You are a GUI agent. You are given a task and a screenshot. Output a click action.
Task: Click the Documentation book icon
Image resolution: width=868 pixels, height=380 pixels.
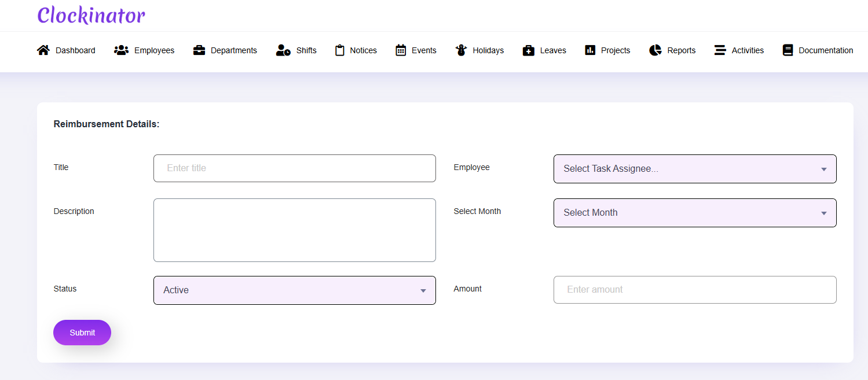pos(788,50)
